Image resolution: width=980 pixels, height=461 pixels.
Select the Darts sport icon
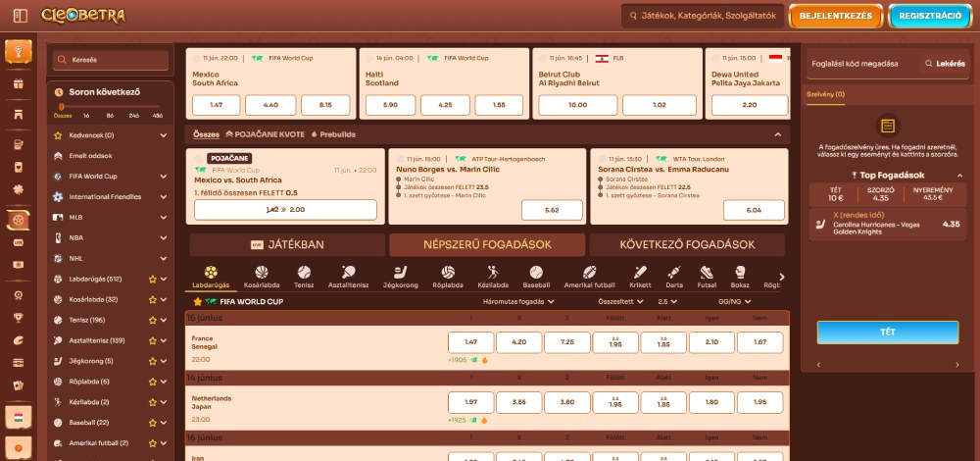674,272
